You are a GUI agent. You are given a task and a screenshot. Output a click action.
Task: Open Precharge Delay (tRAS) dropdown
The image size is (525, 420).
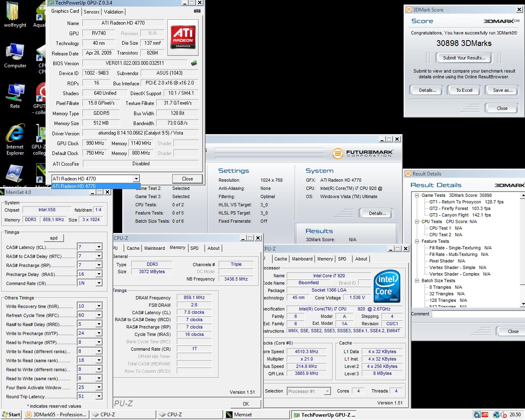point(99,274)
